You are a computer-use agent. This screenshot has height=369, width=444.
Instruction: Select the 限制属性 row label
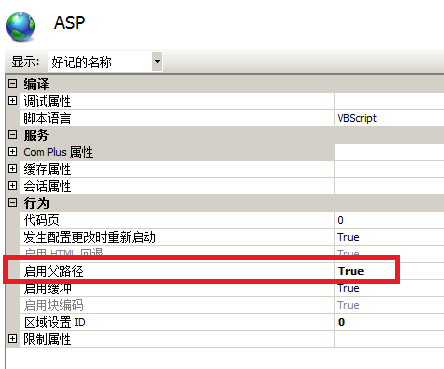47,339
